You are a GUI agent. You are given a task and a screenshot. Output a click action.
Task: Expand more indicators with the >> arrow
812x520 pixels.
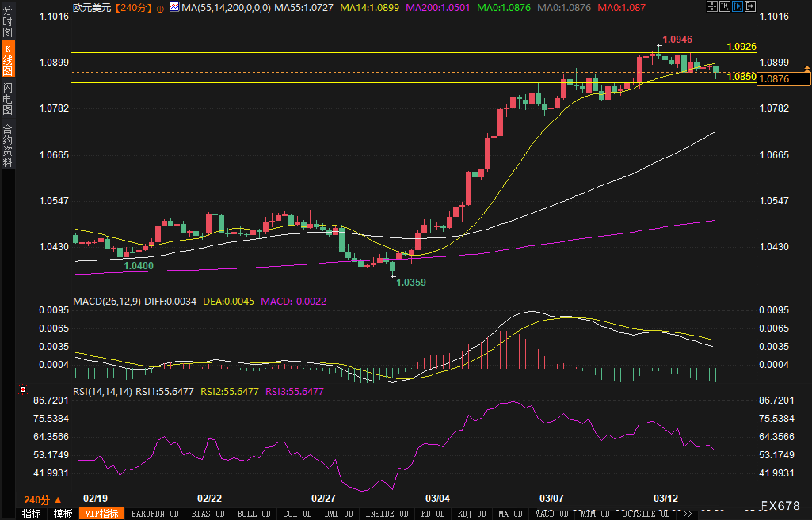tap(688, 514)
